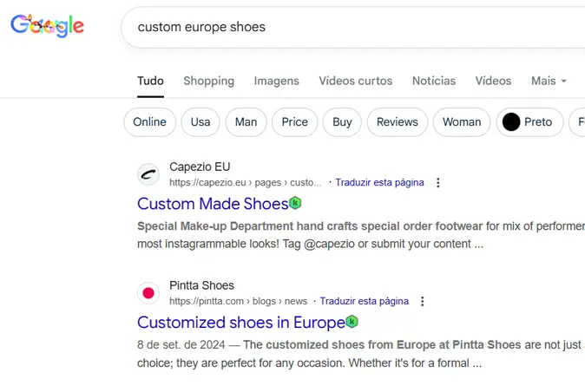The height and width of the screenshot is (392, 585).
Task: Click the search box with query text
Action: 347,27
